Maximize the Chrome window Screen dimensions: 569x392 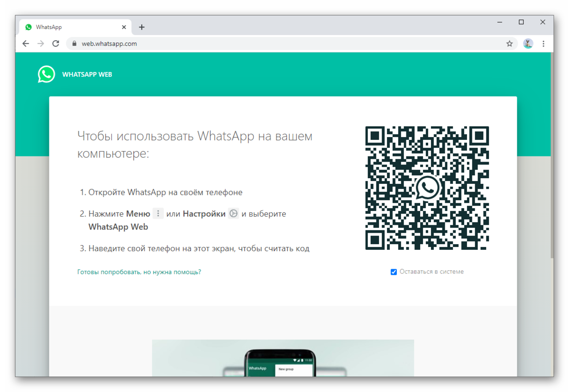click(521, 22)
